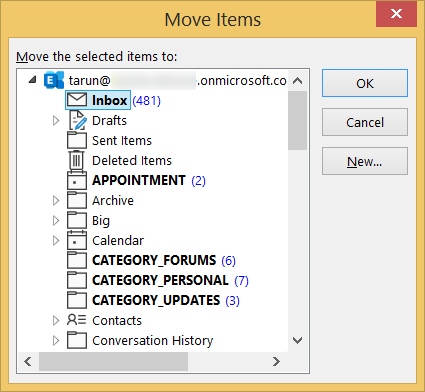The width and height of the screenshot is (425, 392).
Task: Expand the Conversation History folder
Action: 56,340
